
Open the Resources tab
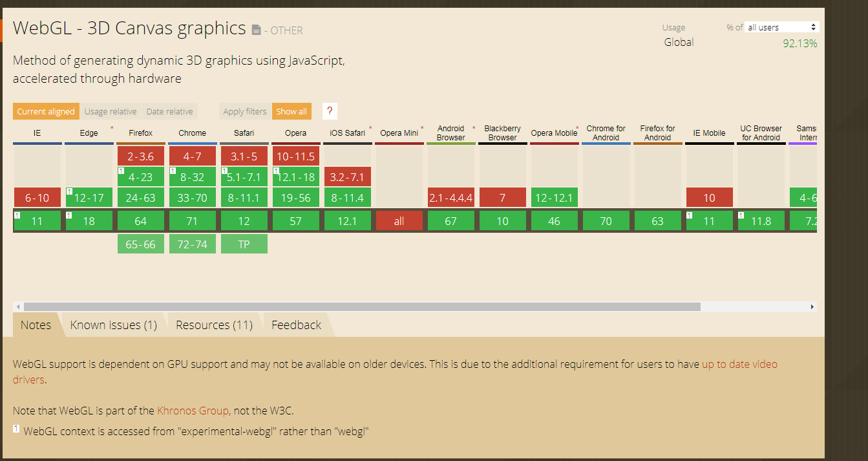pyautogui.click(x=213, y=325)
